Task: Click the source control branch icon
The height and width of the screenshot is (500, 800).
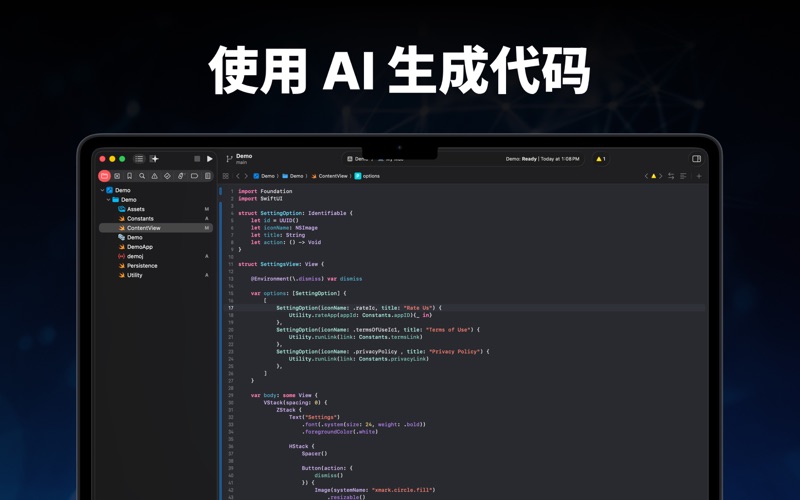Action: [x=229, y=159]
